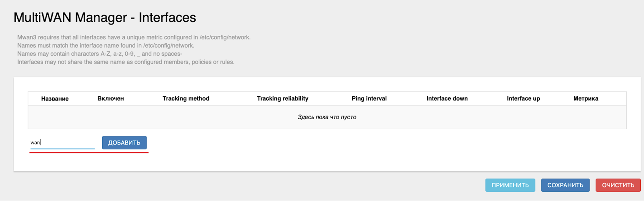The image size is (644, 201).
Task: Click the Interfaces may not share name line
Action: [126, 62]
